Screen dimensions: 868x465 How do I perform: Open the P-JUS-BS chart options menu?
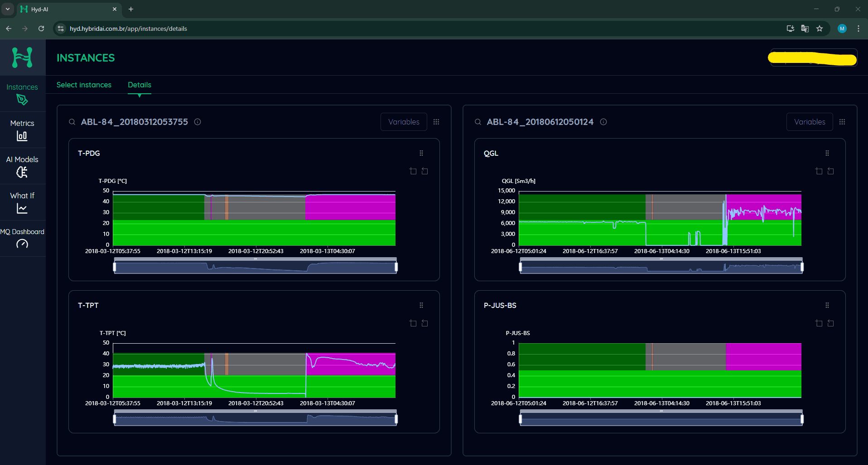point(827,305)
